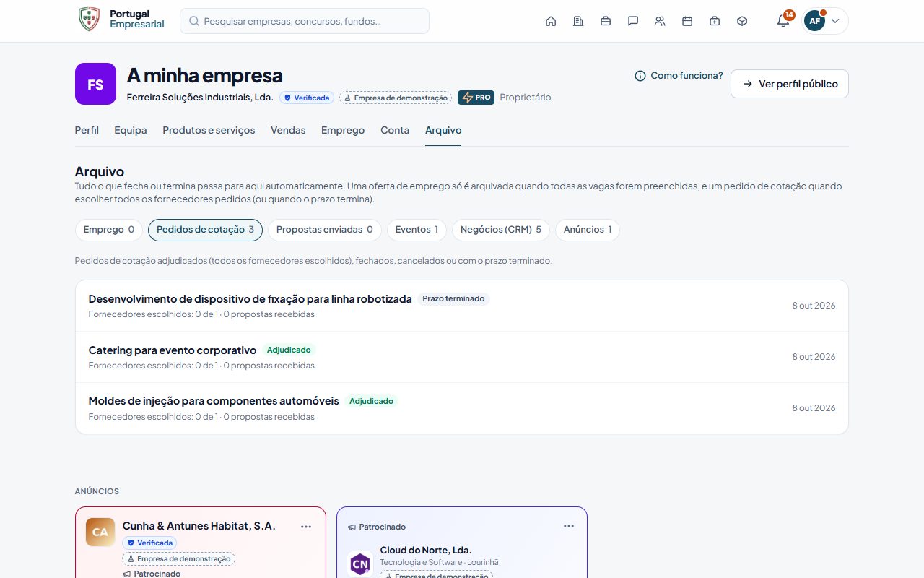Open the Produtos e serviços tab
The image size is (924, 578).
[209, 130]
